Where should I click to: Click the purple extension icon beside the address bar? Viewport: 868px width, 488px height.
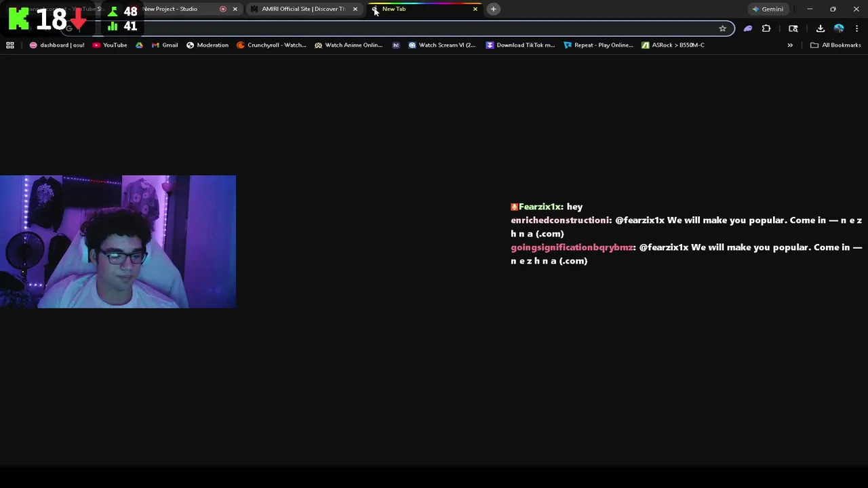tap(748, 28)
